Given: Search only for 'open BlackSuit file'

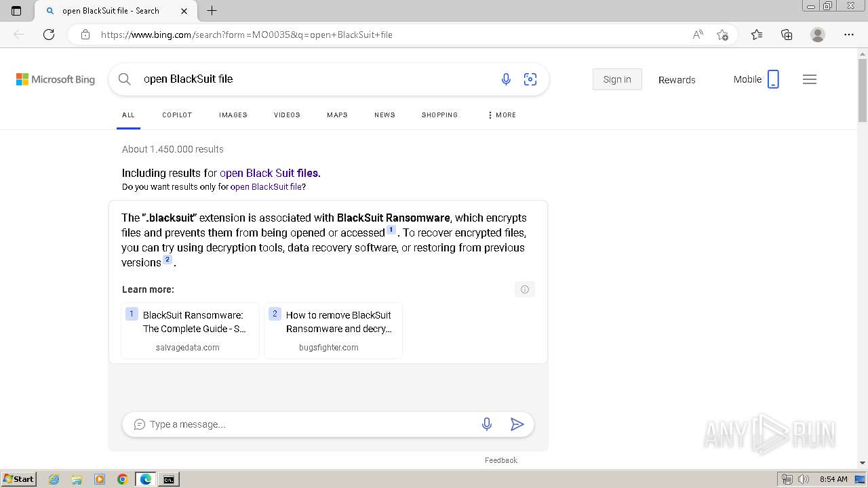Looking at the screenshot, I should coord(267,187).
